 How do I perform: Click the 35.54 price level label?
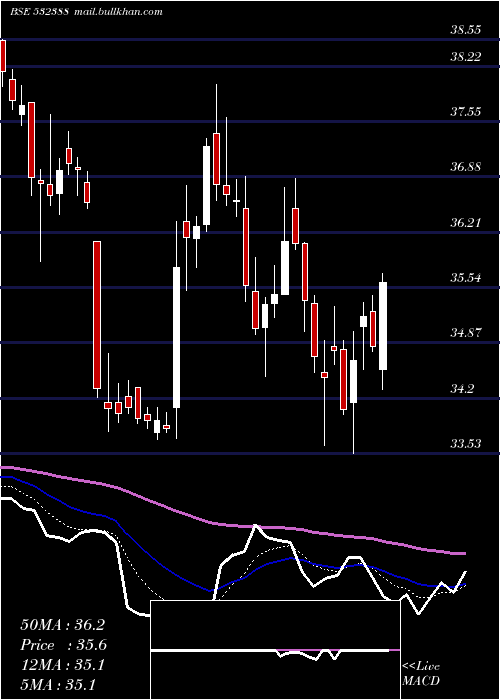pos(466,278)
